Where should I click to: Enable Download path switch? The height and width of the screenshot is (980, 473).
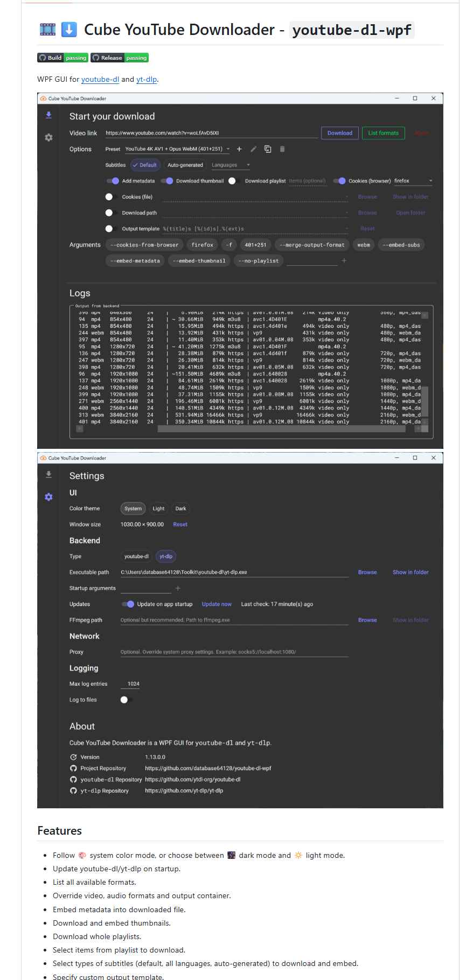[112, 213]
